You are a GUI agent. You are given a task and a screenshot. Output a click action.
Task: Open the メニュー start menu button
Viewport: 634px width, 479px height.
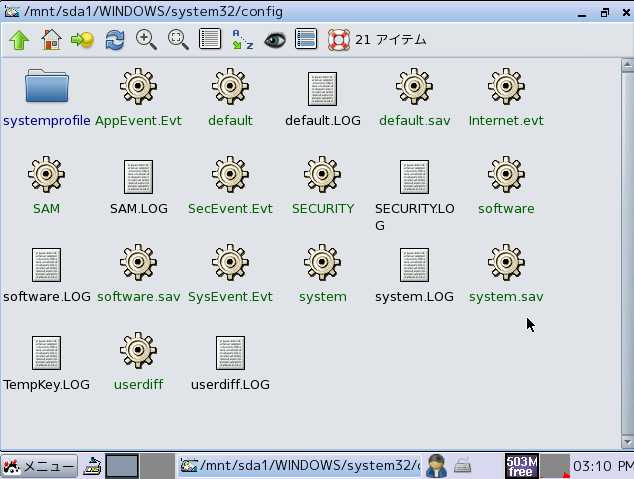click(x=39, y=466)
